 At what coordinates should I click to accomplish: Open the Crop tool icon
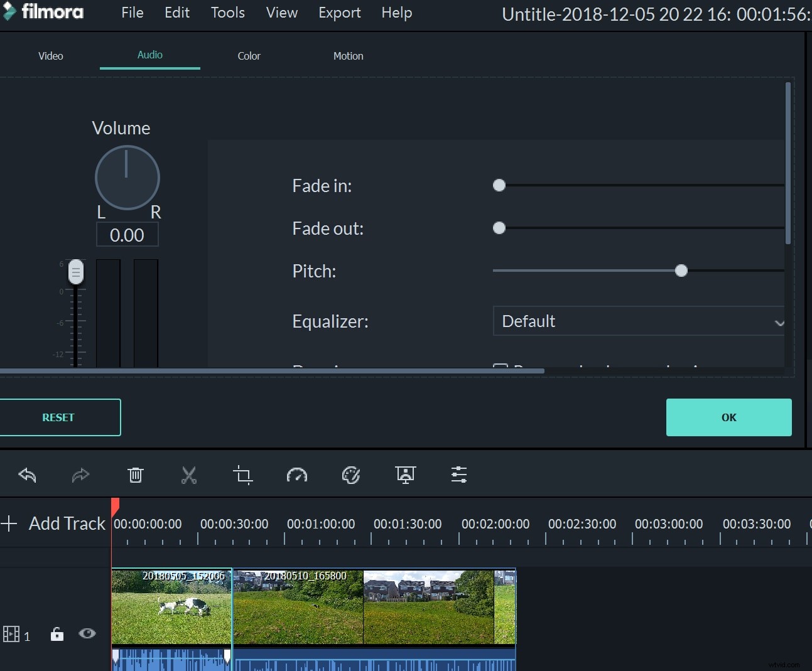coord(243,475)
